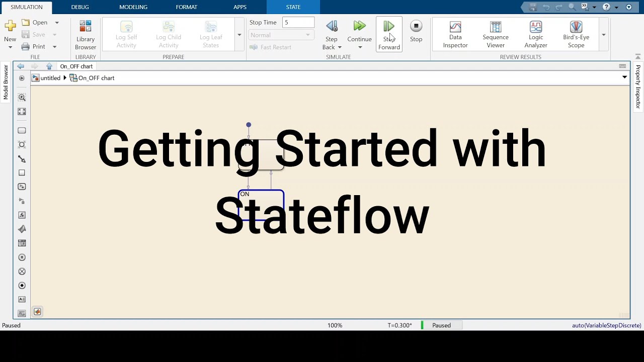Image resolution: width=644 pixels, height=362 pixels.
Task: Switch to the MODELING tab
Action: (133, 7)
